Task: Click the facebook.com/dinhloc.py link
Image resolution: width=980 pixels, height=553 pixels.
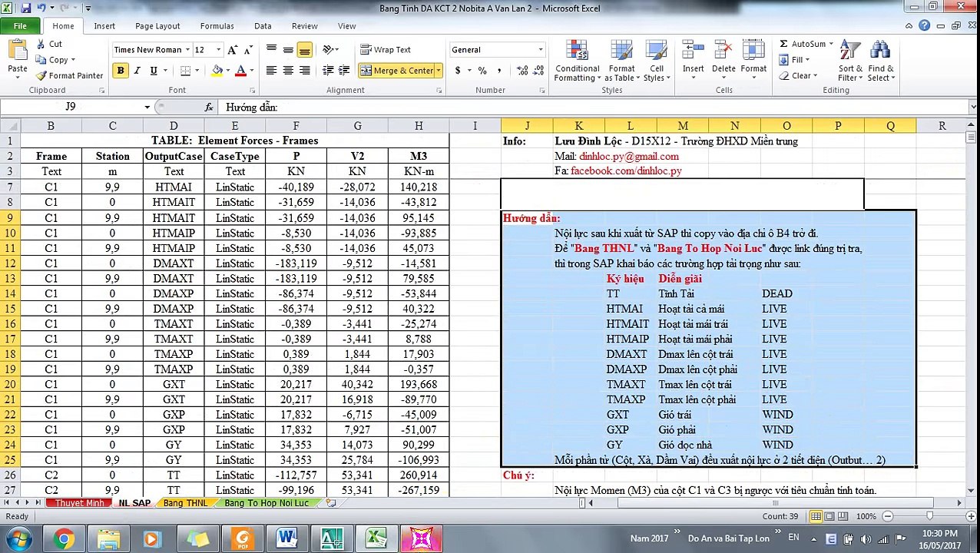Action: [626, 171]
